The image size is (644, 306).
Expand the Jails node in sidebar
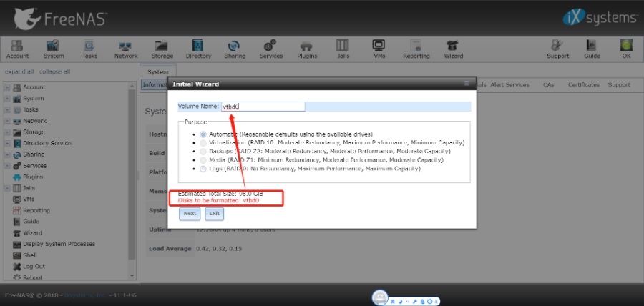pyautogui.click(x=7, y=188)
